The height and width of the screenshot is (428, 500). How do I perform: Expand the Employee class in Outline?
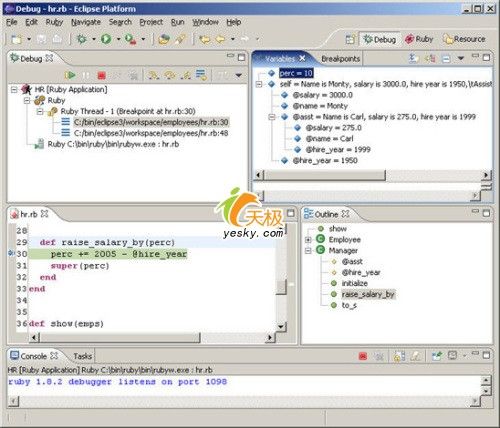click(308, 240)
